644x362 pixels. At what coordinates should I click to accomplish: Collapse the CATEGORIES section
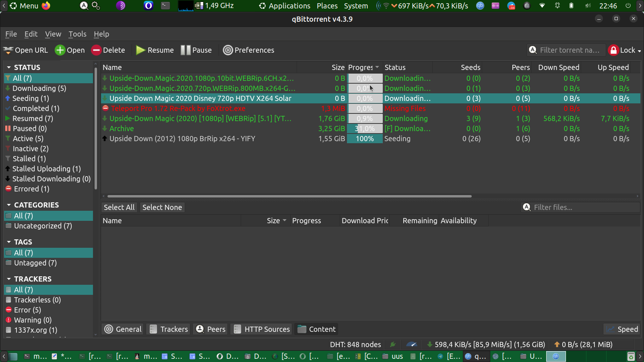(x=9, y=205)
